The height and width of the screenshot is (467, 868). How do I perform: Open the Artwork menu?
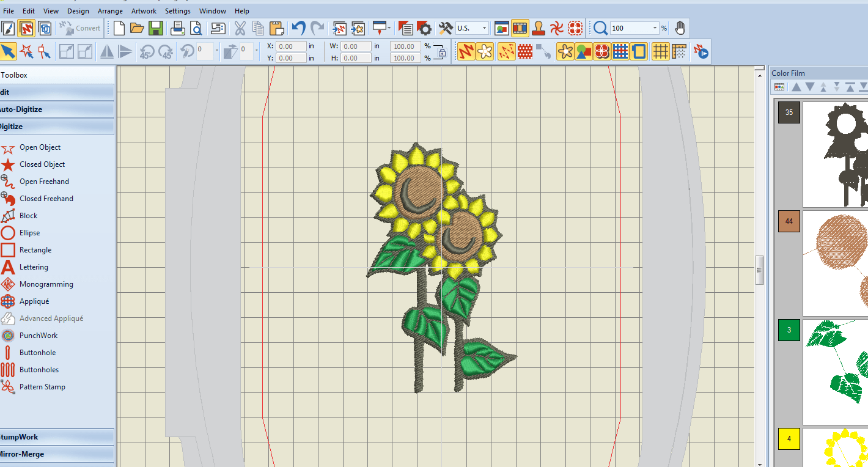pyautogui.click(x=144, y=10)
